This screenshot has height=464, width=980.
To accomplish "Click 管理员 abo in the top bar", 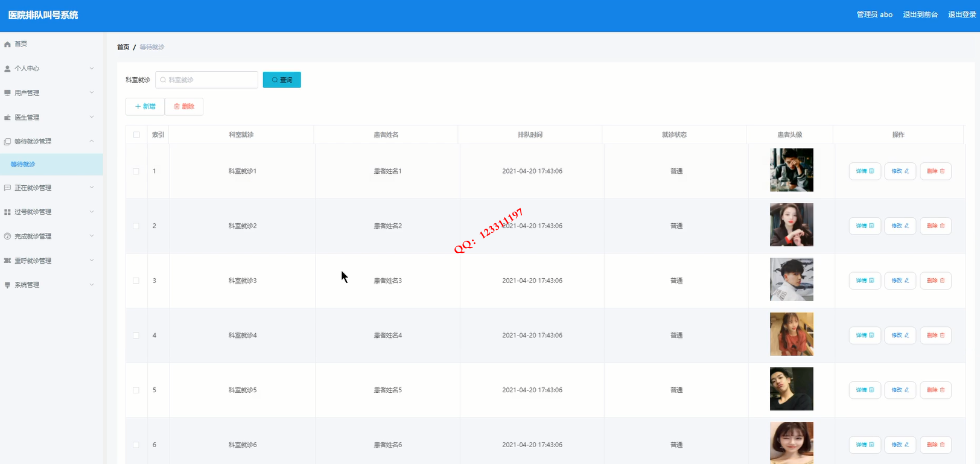I will point(874,14).
